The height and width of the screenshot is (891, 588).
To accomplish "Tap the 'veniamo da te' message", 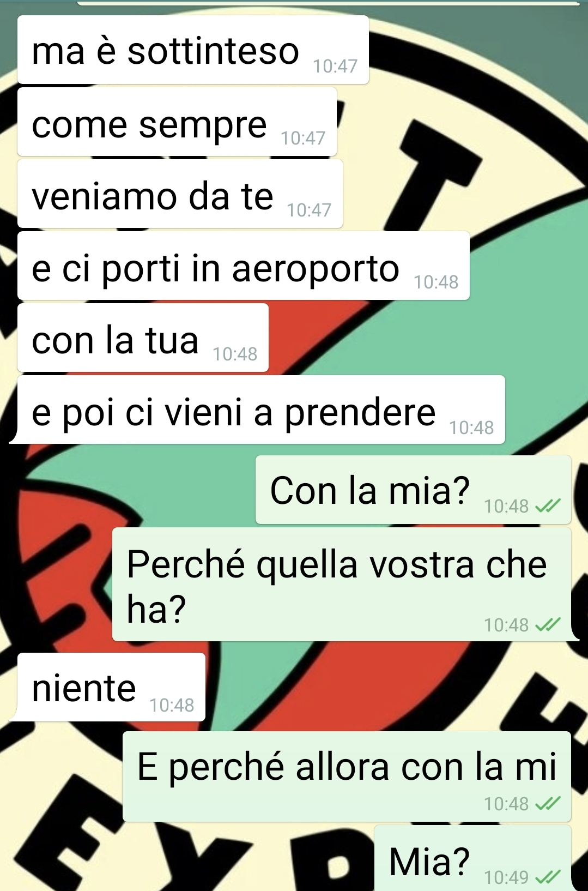I will pyautogui.click(x=180, y=194).
